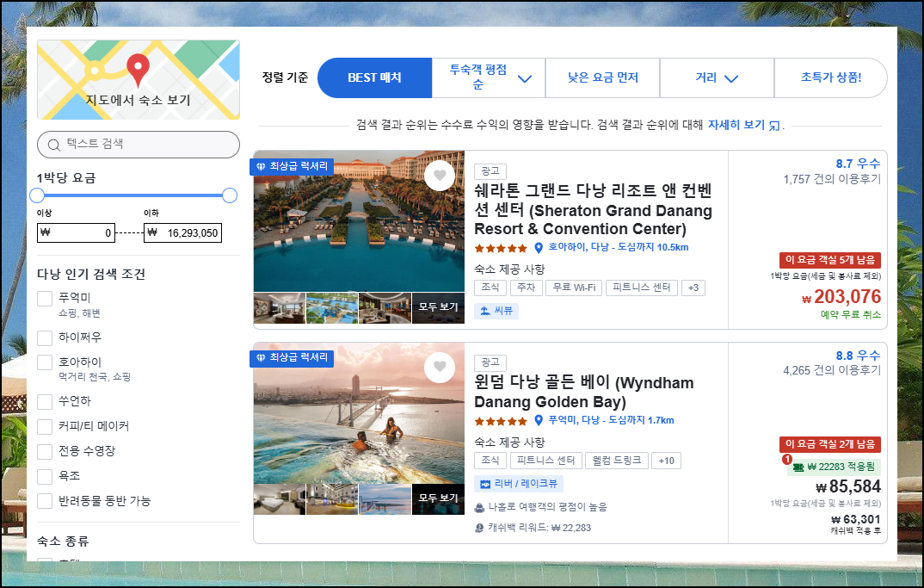
Task: Click the cashback coin icon beside 캐쉬백 리워드
Action: click(x=480, y=528)
